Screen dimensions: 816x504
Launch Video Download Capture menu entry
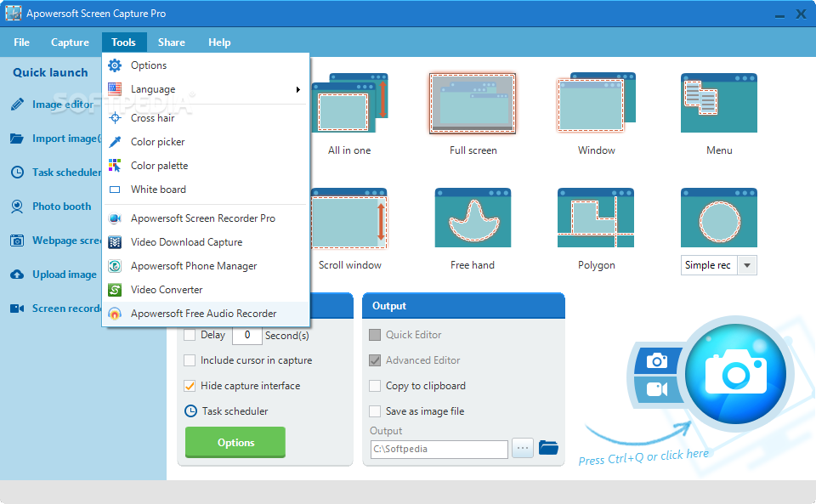point(206,242)
